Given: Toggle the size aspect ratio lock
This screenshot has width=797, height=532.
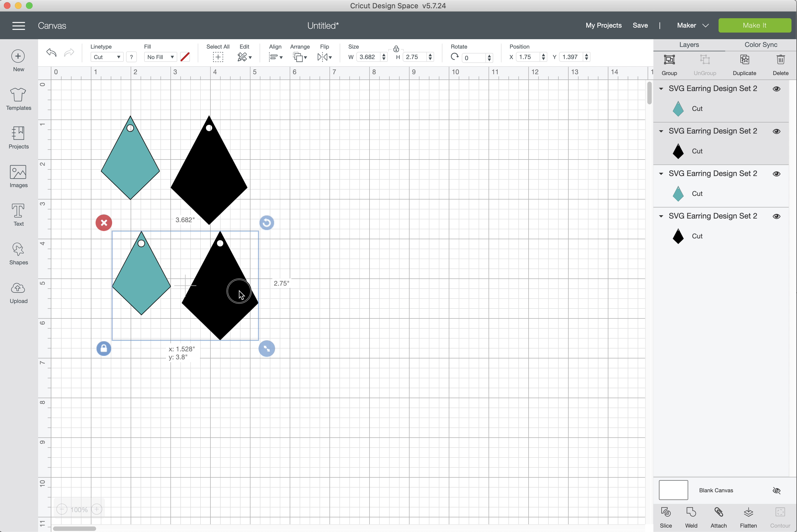Looking at the screenshot, I should point(396,49).
